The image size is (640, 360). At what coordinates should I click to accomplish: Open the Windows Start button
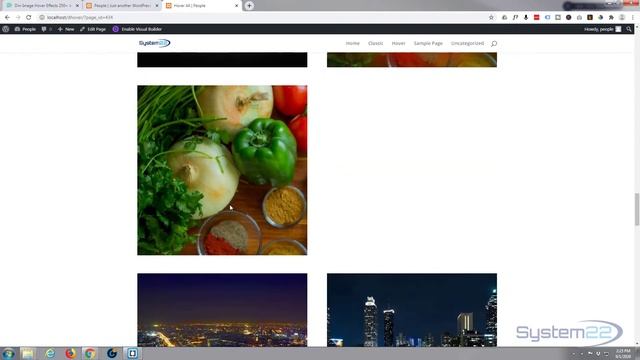(8, 353)
